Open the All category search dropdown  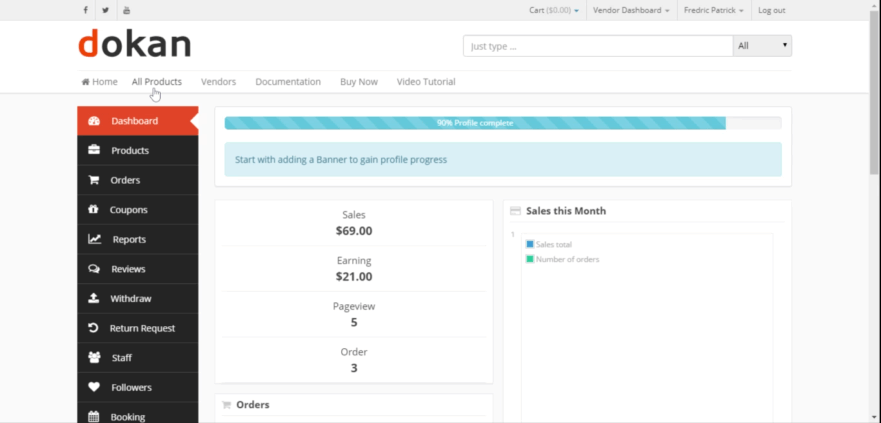762,46
